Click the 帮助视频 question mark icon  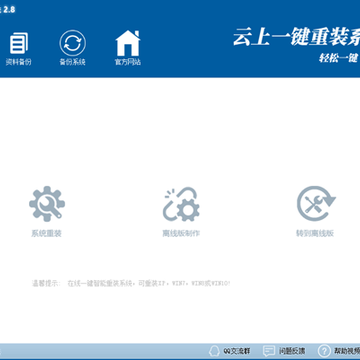pos(324,351)
